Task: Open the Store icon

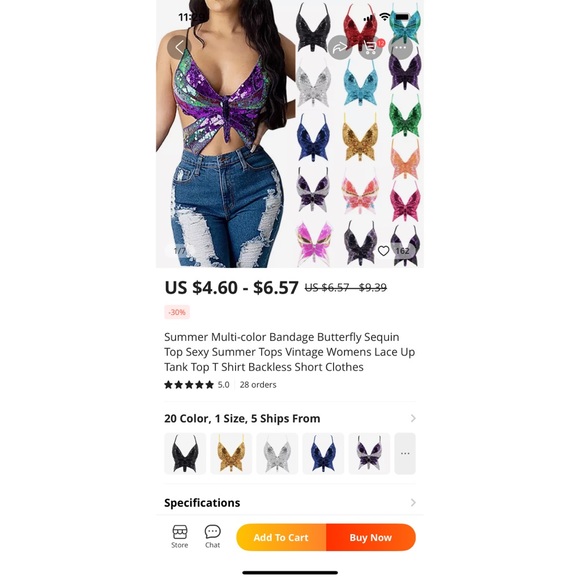Action: 180,536
